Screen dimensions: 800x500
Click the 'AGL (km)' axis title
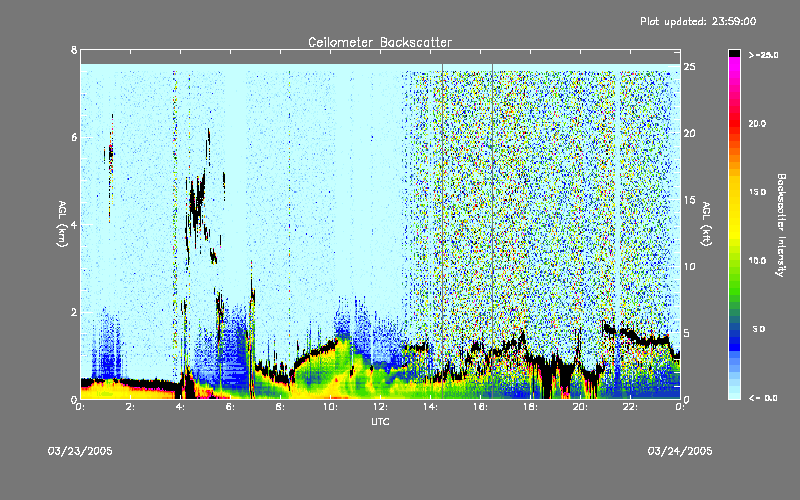pyautogui.click(x=62, y=224)
